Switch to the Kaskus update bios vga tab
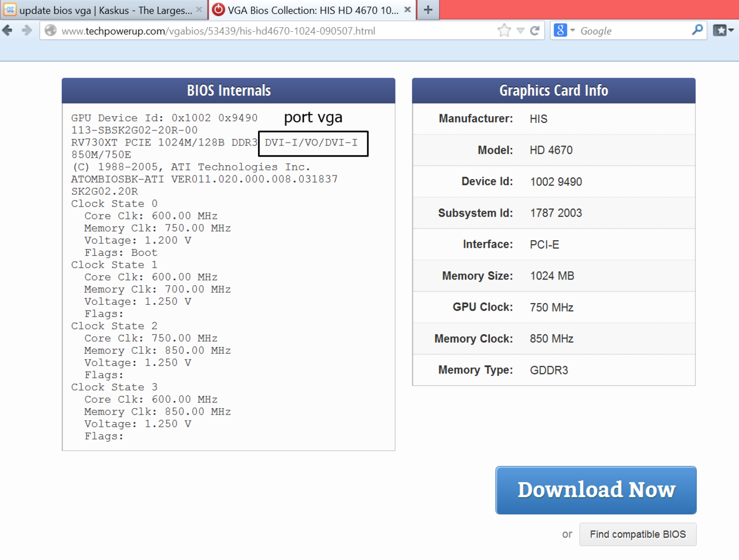This screenshot has height=560, width=739. [103, 10]
